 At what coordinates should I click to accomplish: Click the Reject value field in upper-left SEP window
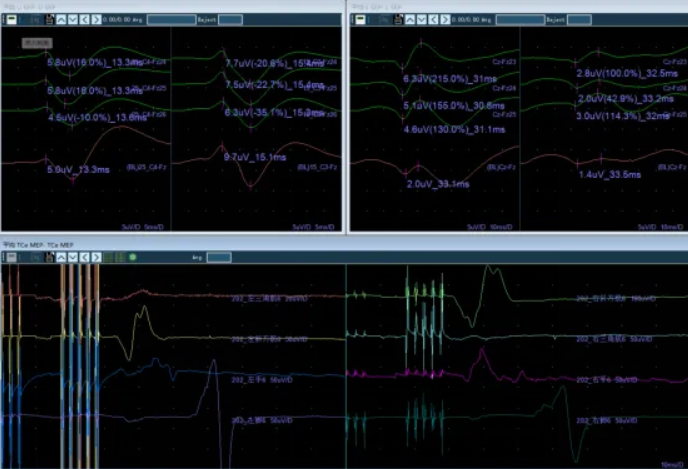[230, 19]
